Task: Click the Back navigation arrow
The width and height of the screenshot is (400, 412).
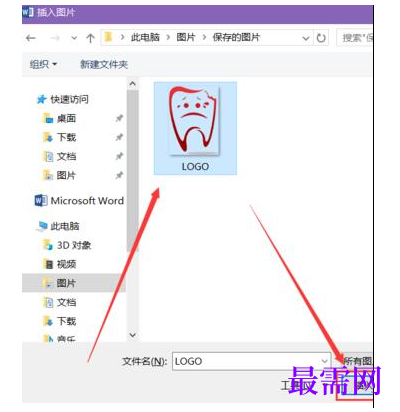Action: (31, 38)
